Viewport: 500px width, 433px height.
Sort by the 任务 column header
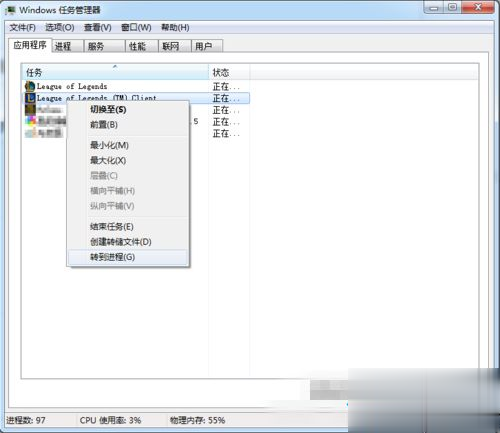click(x=115, y=72)
